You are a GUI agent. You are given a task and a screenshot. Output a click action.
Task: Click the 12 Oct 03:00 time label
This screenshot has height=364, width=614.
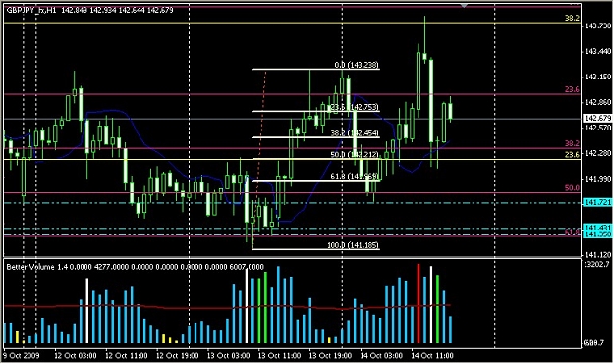click(x=76, y=356)
